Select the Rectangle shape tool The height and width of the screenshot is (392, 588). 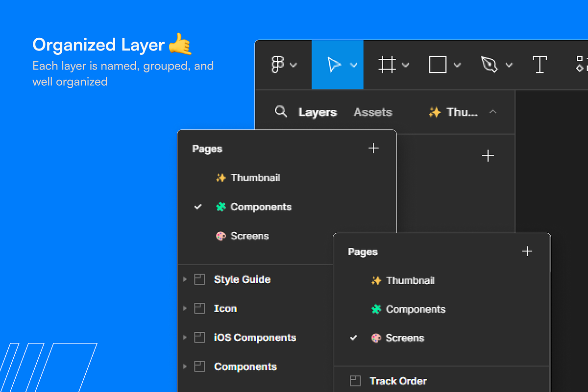pos(438,65)
